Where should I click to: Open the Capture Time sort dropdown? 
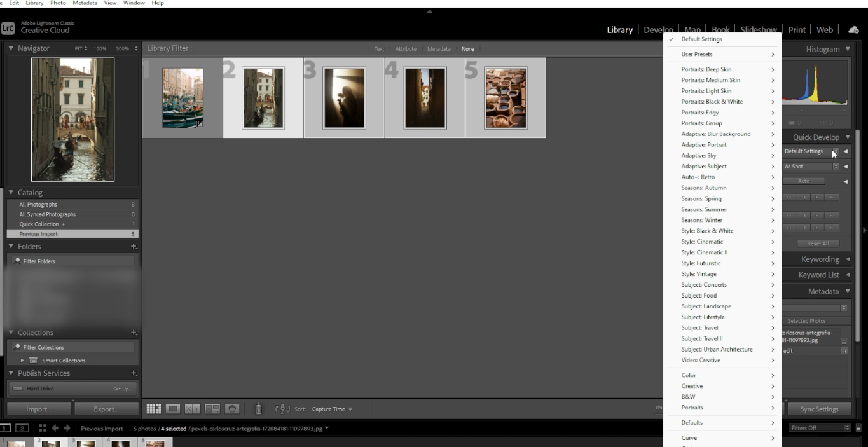click(x=330, y=409)
